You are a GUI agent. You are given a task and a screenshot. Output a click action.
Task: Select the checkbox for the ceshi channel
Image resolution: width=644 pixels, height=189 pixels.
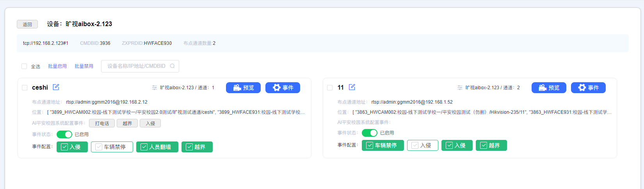(25, 88)
